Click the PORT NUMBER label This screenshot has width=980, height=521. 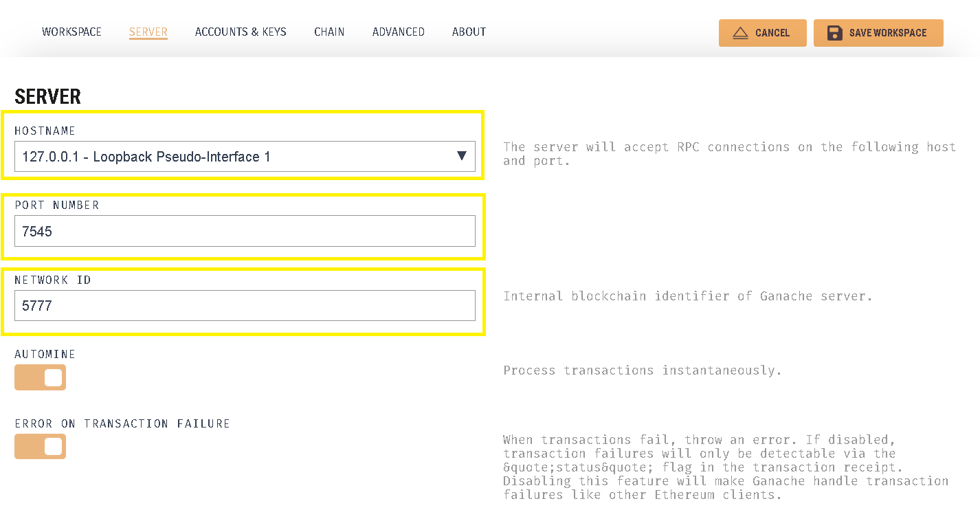pos(57,205)
